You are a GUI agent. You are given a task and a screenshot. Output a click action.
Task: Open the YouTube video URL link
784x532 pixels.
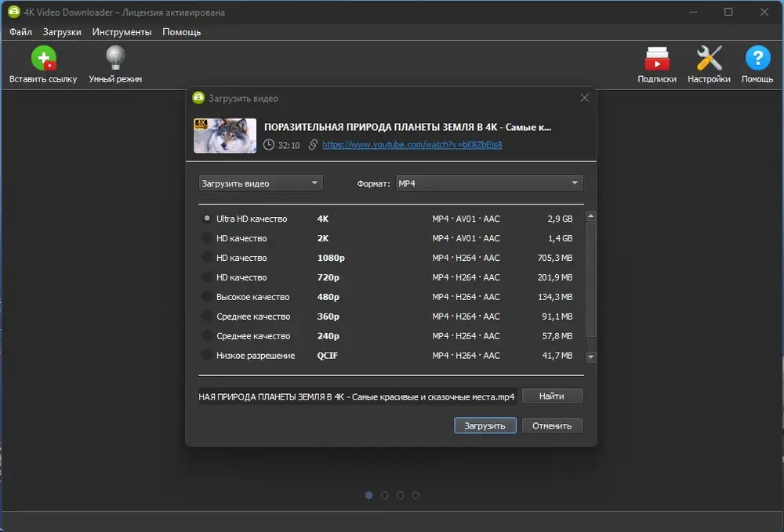412,145
